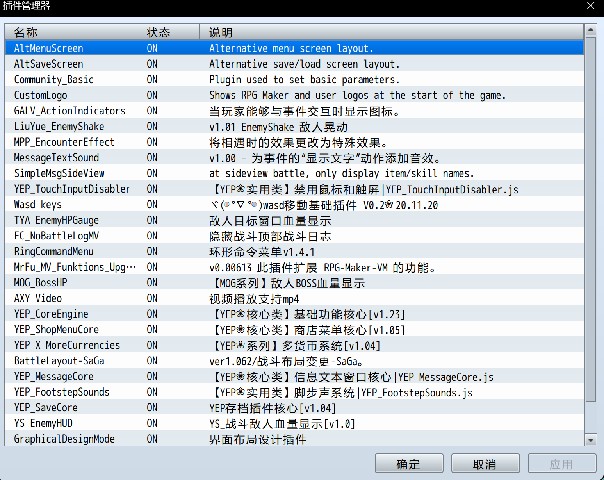
Task: Click ON status of YEP_SaveCore
Action: (152, 408)
